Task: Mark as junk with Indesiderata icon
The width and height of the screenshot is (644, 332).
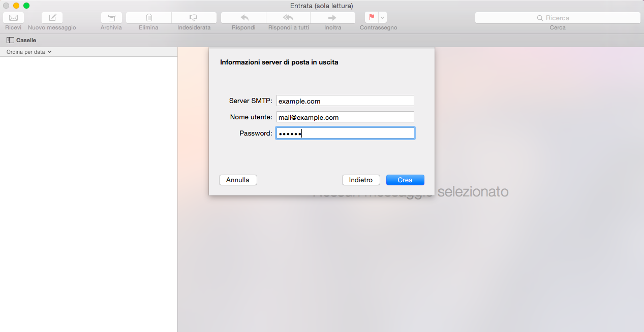Action: pos(194,18)
